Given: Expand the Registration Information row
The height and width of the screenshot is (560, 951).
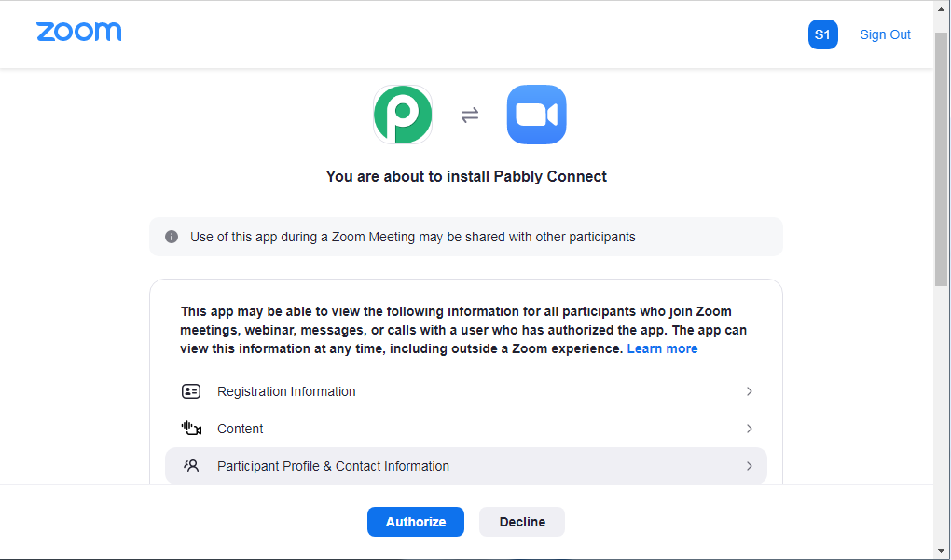Looking at the screenshot, I should (466, 391).
